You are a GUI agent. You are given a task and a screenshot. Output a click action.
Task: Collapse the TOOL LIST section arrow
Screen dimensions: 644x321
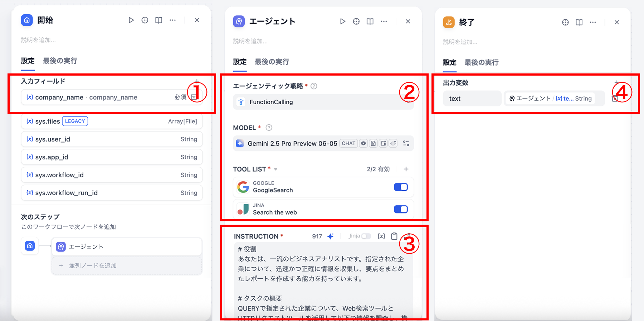tap(276, 169)
